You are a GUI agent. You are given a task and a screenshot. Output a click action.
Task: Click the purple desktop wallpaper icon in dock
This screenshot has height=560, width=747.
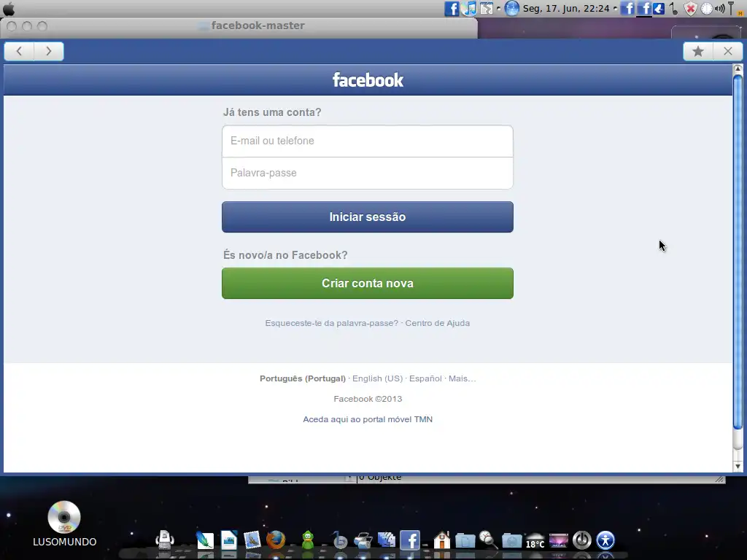(558, 540)
